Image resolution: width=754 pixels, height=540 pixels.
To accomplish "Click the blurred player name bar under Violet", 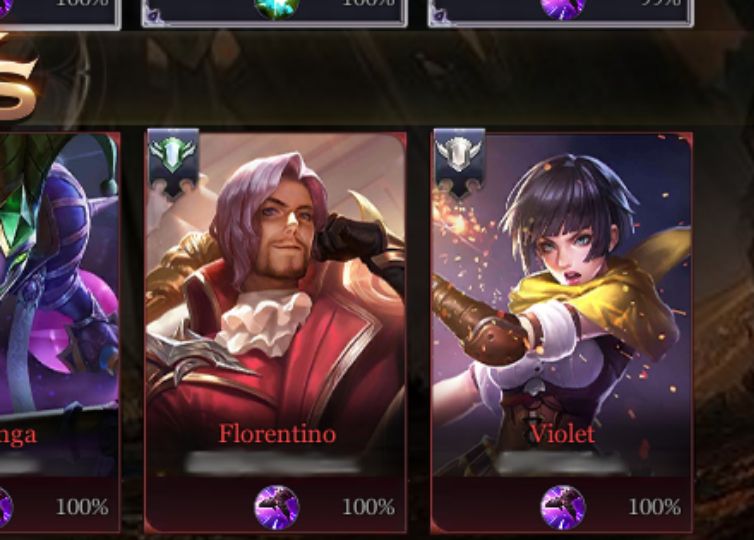I will tap(561, 462).
